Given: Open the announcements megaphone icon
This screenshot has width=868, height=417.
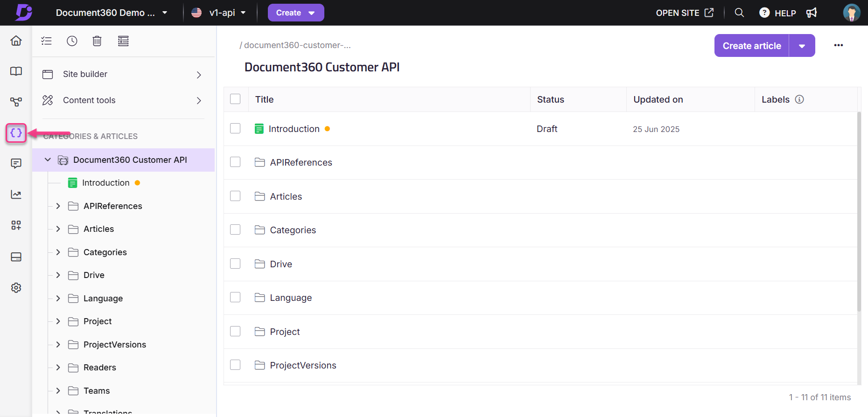Looking at the screenshot, I should [x=812, y=13].
